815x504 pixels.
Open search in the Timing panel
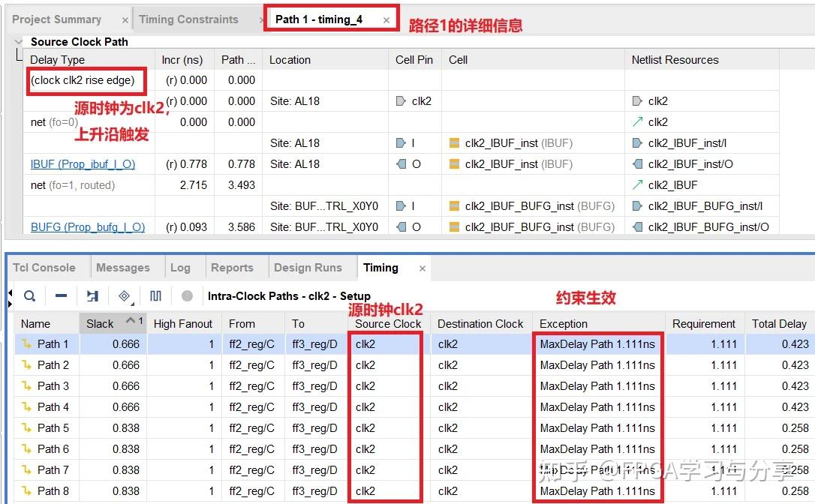pos(30,295)
